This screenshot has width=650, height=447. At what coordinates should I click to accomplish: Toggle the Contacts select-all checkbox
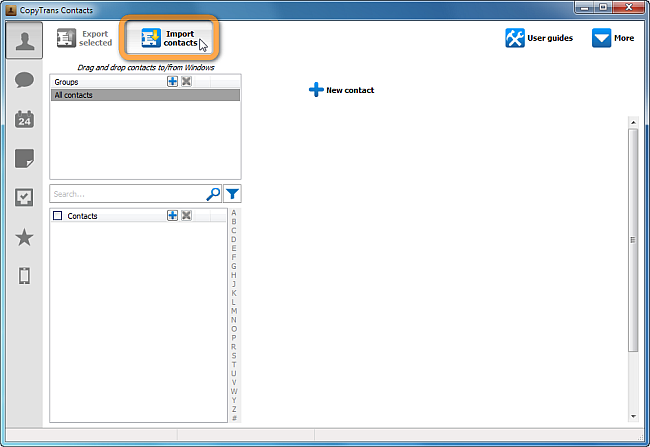[x=58, y=216]
